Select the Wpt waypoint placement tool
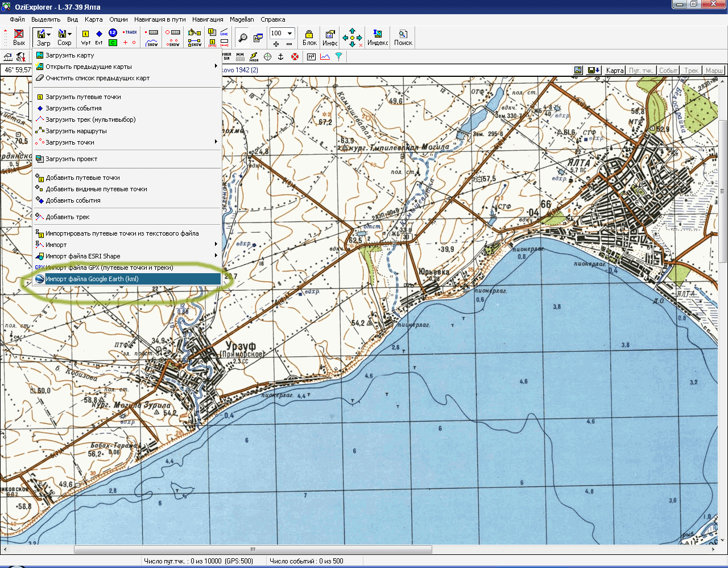Viewport: 728px width, 568px height. 85,38
